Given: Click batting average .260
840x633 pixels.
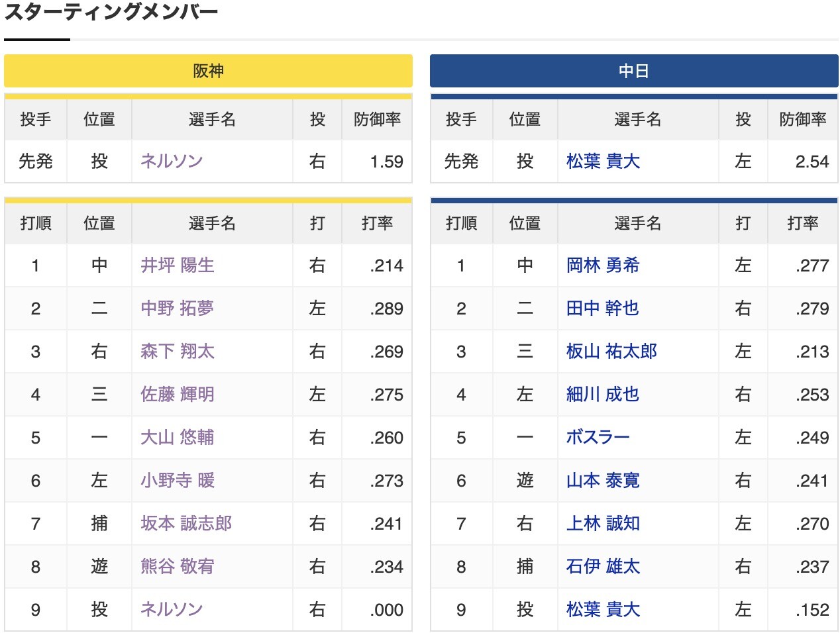Looking at the screenshot, I should click(387, 437).
